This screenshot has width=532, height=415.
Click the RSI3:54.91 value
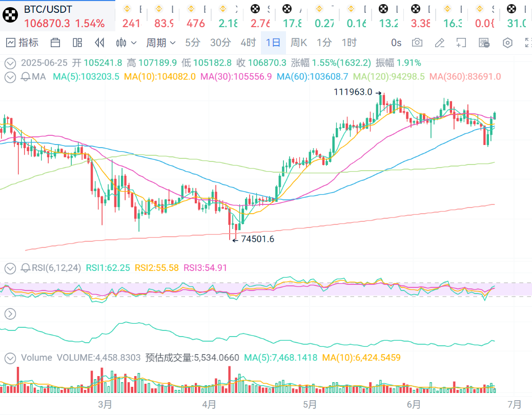[x=206, y=268]
